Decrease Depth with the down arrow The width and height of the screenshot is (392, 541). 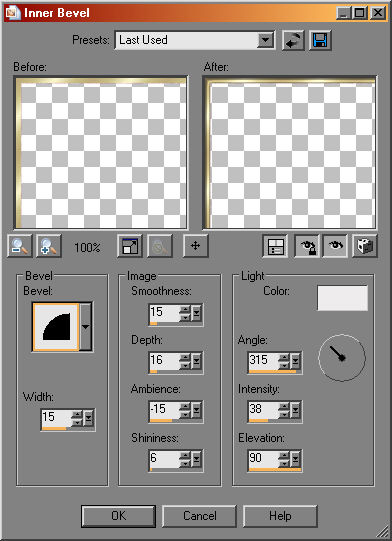pyautogui.click(x=186, y=365)
